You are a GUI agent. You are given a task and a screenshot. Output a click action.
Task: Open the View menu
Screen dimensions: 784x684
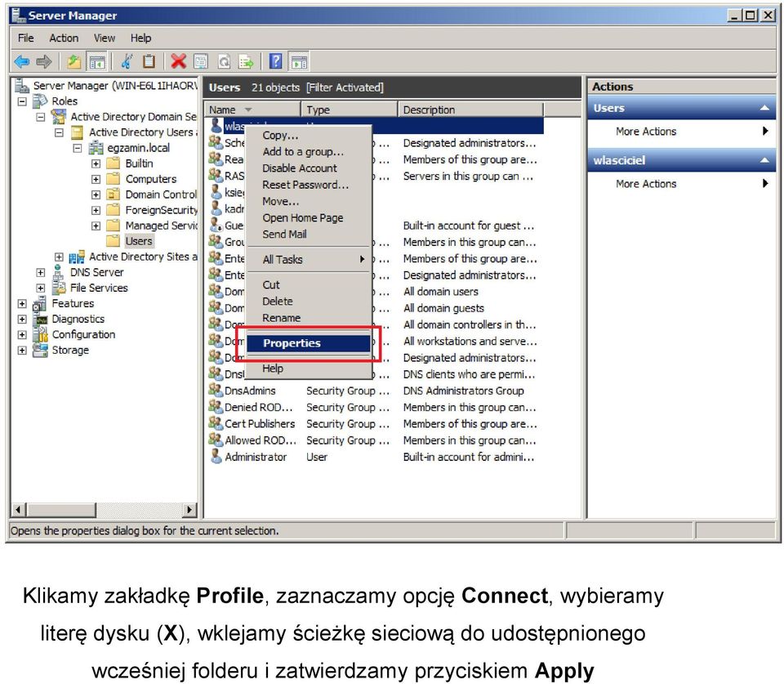pyautogui.click(x=104, y=38)
